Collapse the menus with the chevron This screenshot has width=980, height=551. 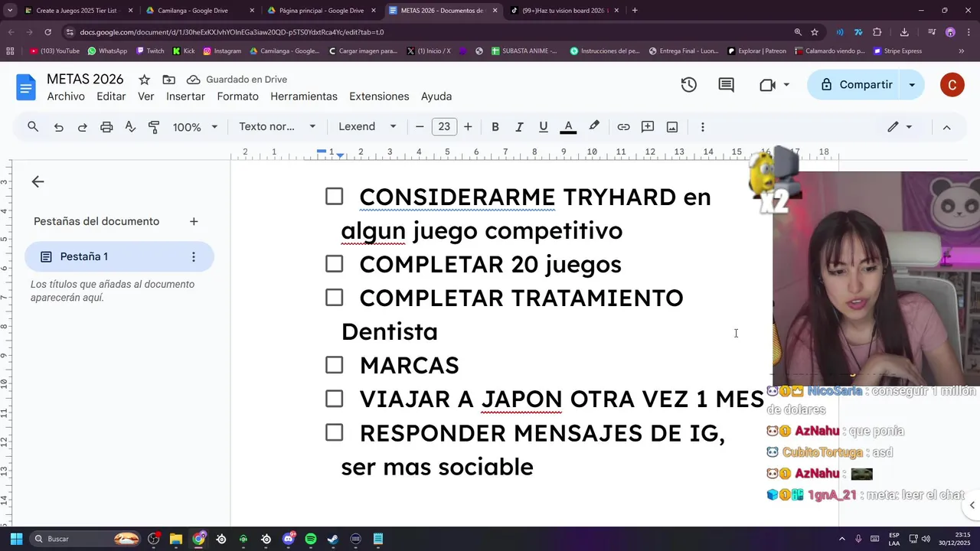coord(946,127)
